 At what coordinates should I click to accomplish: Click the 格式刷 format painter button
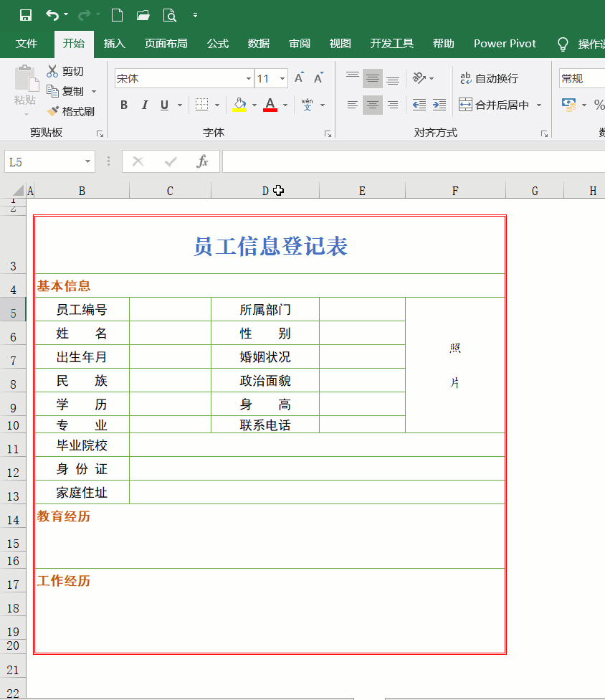[70, 112]
